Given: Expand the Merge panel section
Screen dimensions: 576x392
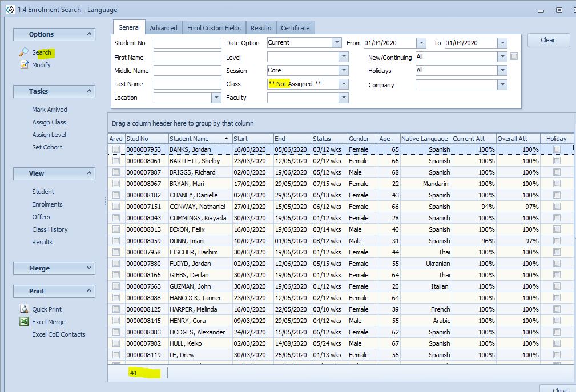Looking at the screenshot, I should point(89,268).
